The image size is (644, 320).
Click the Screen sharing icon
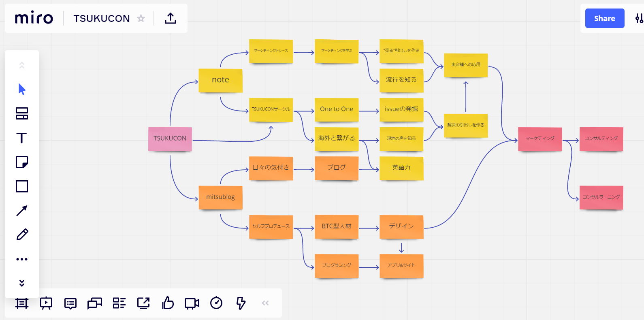(x=143, y=303)
